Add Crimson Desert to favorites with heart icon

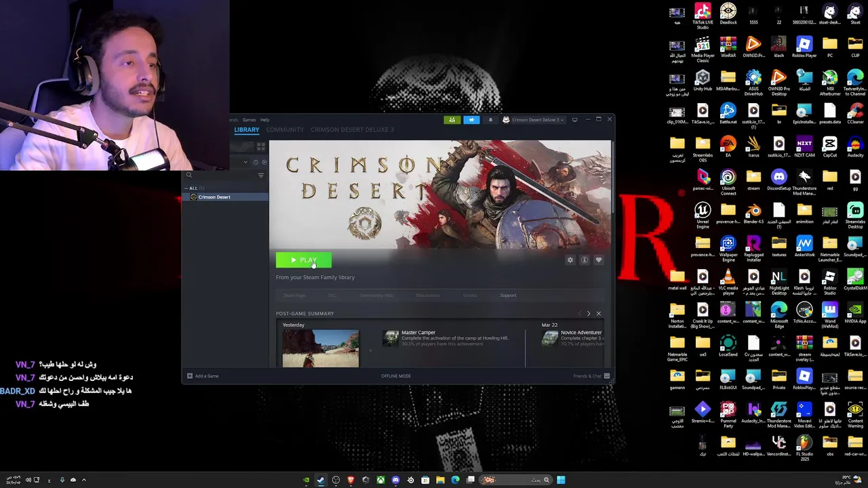[x=599, y=260]
